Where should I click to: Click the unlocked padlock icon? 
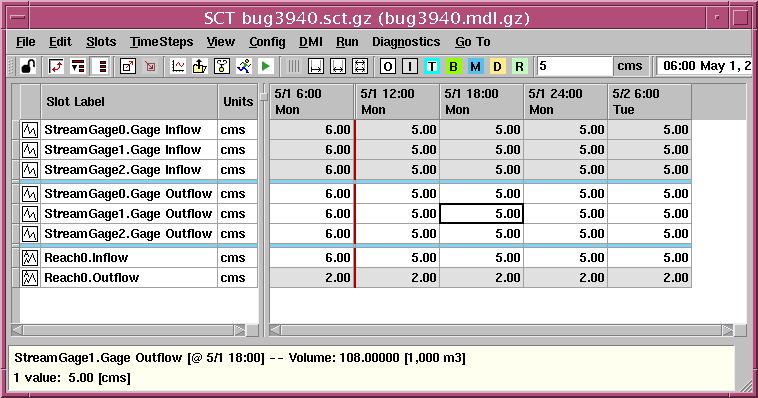click(x=29, y=66)
